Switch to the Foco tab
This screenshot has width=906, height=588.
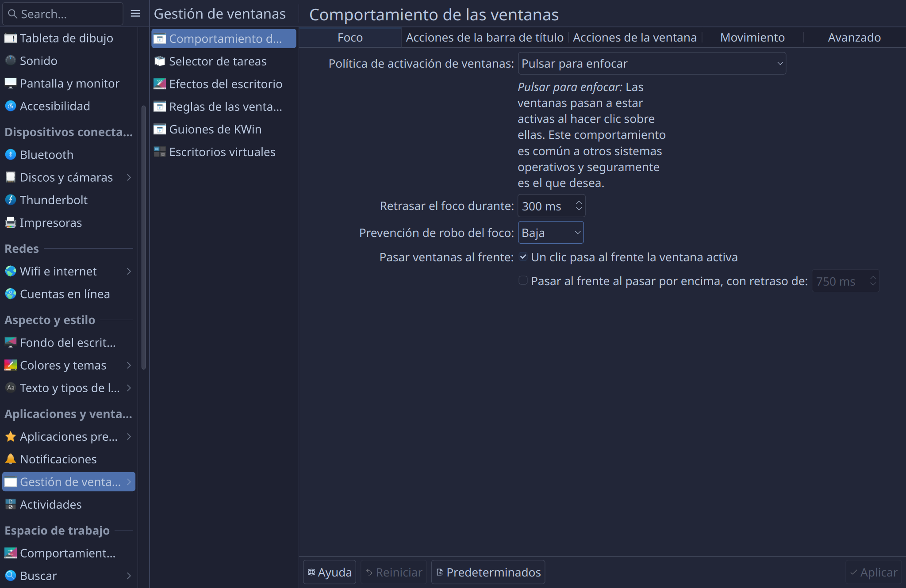click(x=350, y=38)
